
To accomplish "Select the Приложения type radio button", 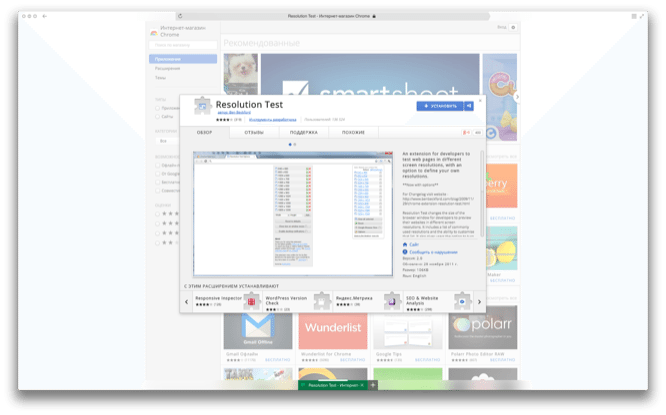I will [158, 108].
